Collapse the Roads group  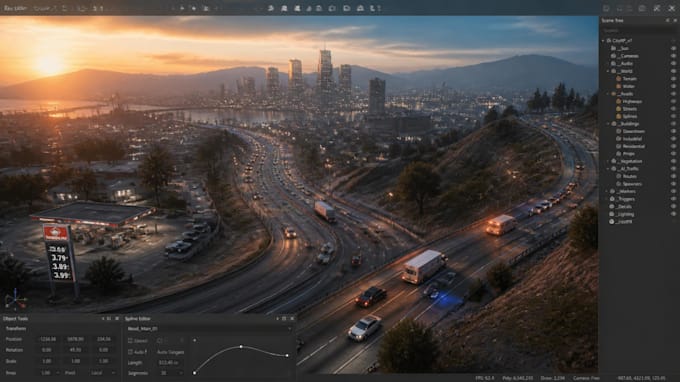pyautogui.click(x=608, y=94)
